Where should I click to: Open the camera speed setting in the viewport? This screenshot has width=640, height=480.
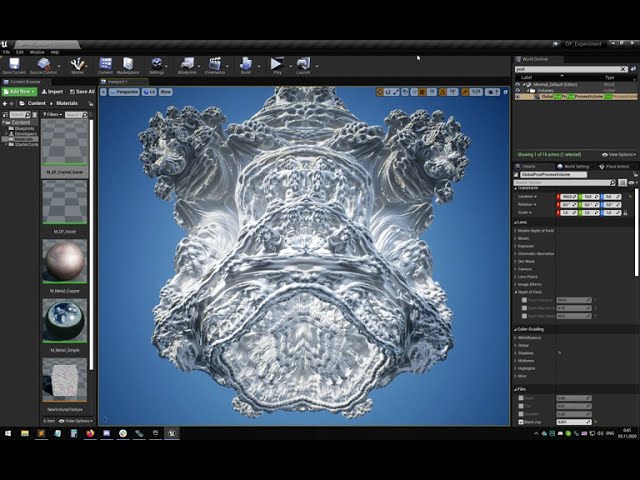click(492, 92)
